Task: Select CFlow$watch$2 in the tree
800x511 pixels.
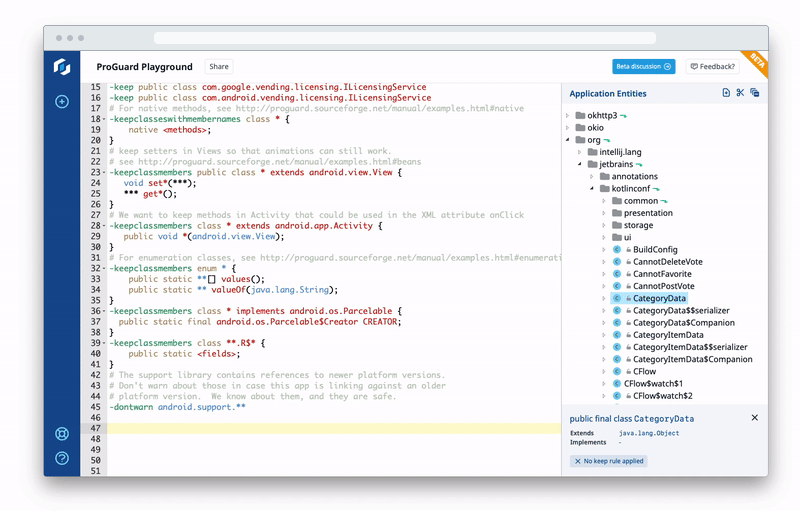Action: [x=662, y=396]
